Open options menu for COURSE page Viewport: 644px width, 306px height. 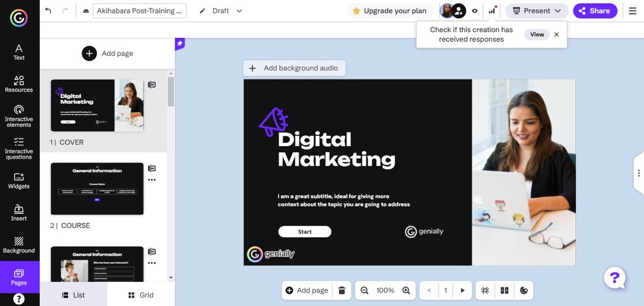(x=152, y=180)
